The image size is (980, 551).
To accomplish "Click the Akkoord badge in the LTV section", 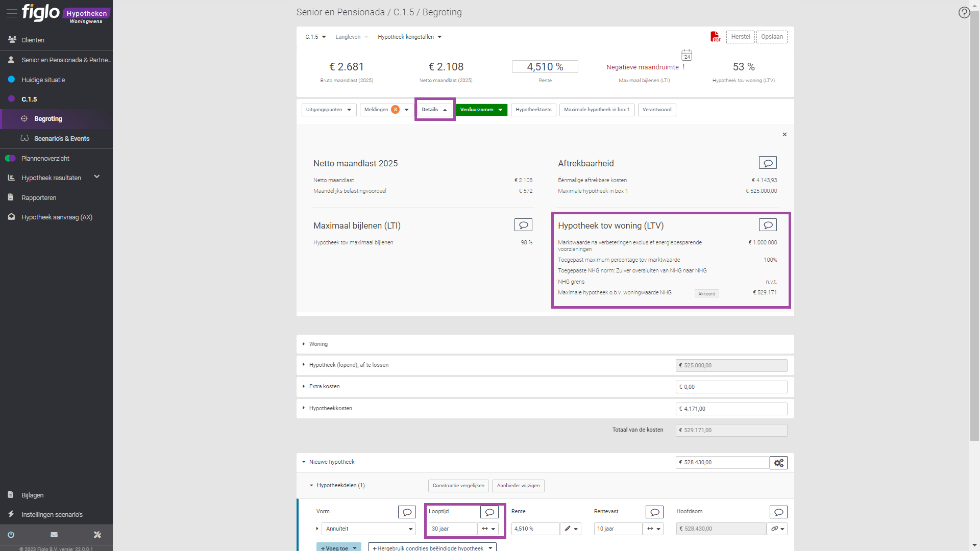I will tap(706, 294).
